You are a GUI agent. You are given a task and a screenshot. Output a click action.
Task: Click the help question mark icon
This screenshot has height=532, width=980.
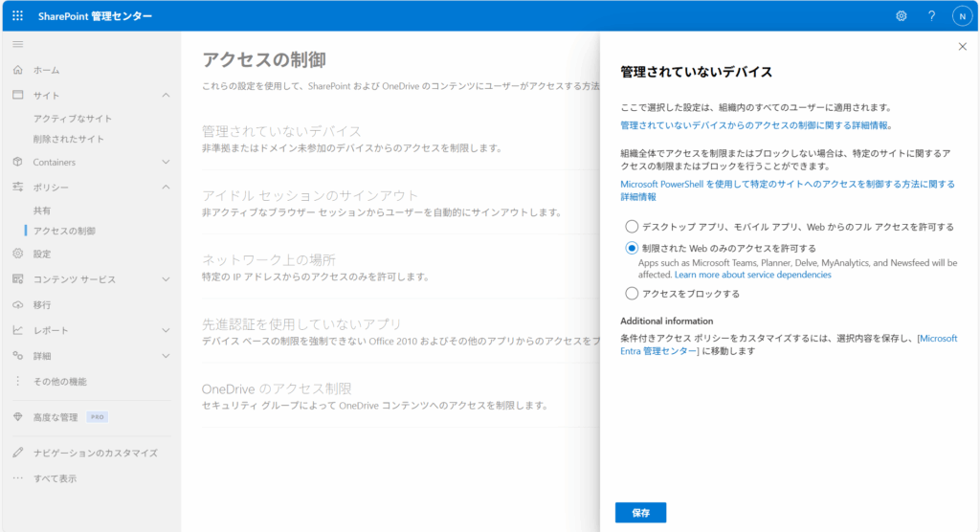click(x=931, y=16)
